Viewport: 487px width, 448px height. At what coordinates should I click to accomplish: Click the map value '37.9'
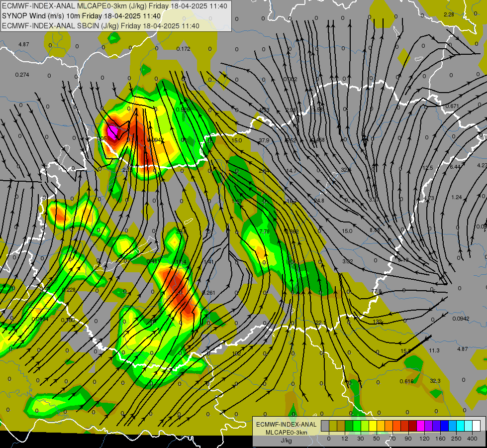(264, 140)
